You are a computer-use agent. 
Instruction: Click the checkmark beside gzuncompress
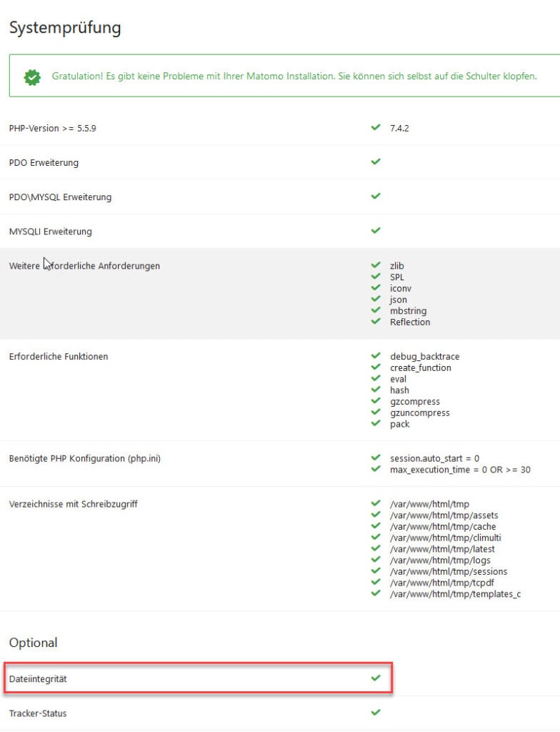[x=376, y=412]
